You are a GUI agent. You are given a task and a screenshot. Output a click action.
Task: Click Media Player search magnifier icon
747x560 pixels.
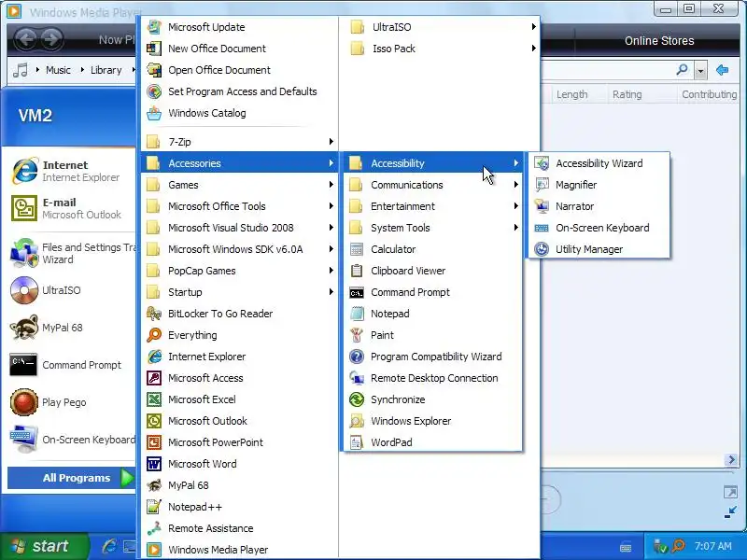point(683,70)
